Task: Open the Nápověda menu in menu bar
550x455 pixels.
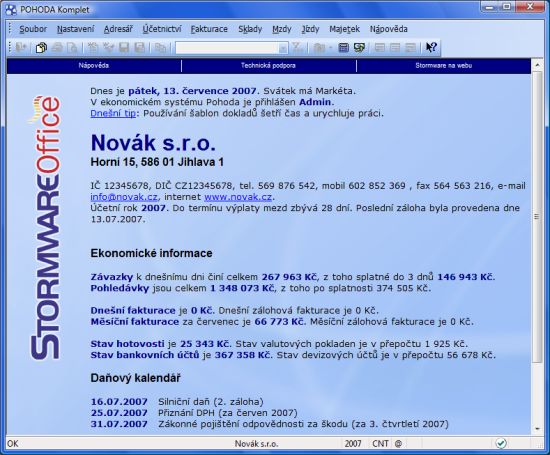Action: coord(389,29)
